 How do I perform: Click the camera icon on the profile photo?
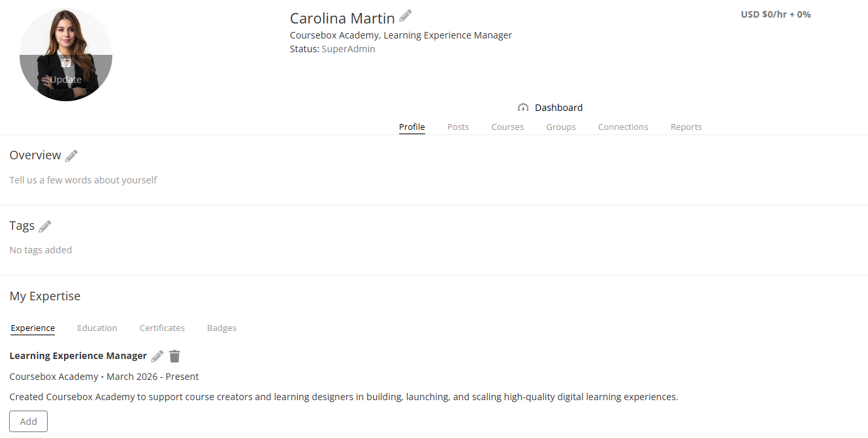tap(66, 63)
